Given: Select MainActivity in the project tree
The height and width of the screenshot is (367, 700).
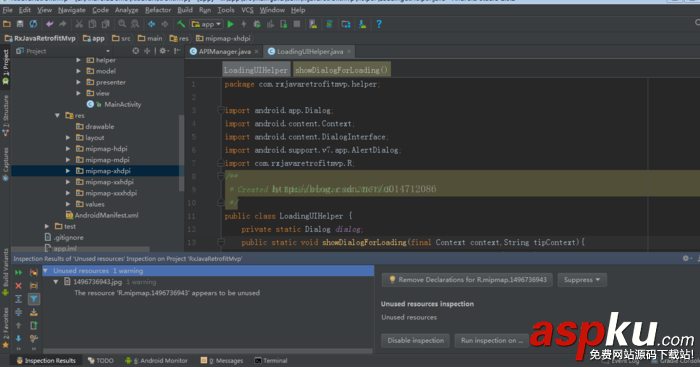Looking at the screenshot, I should pyautogui.click(x=122, y=104).
